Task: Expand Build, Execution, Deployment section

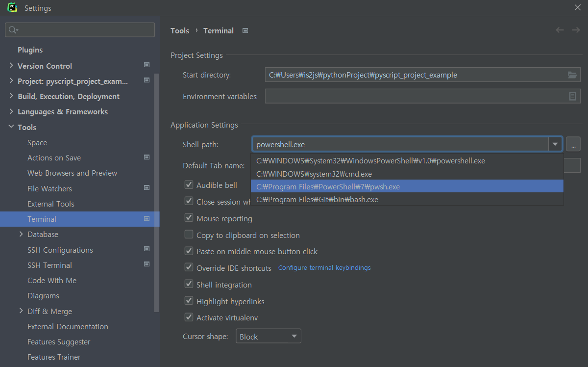Action: (x=11, y=96)
